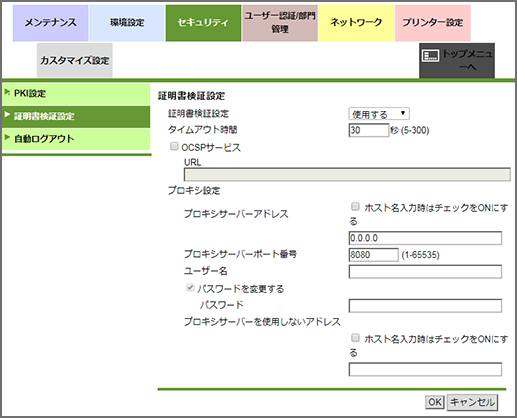Click the no-proxy address input field

point(425,369)
